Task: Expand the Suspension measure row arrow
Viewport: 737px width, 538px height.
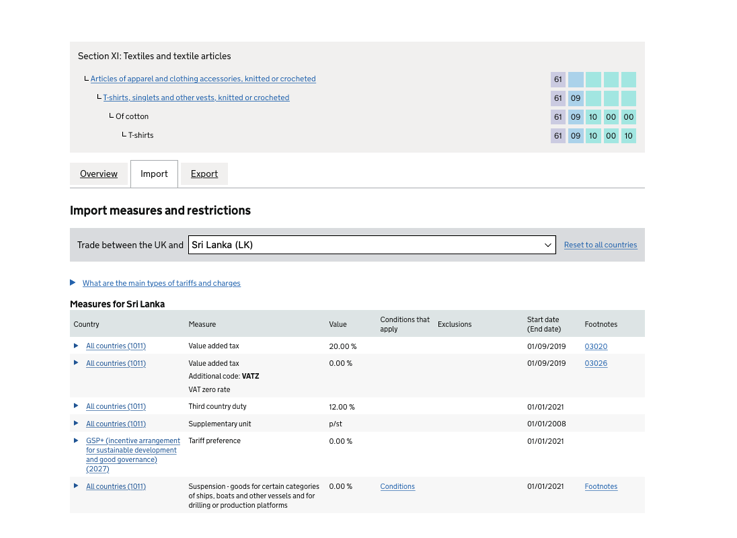Action: 76,486
